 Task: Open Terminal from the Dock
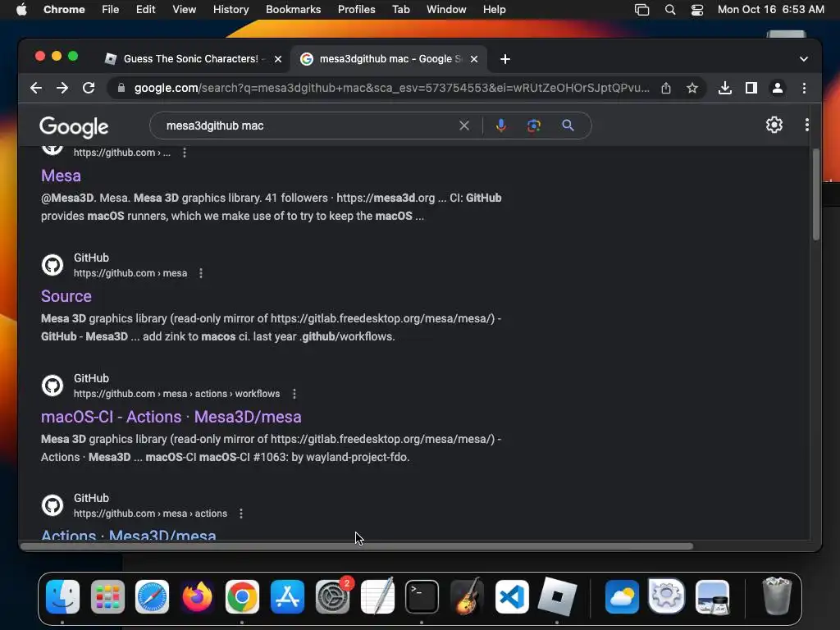coord(422,597)
